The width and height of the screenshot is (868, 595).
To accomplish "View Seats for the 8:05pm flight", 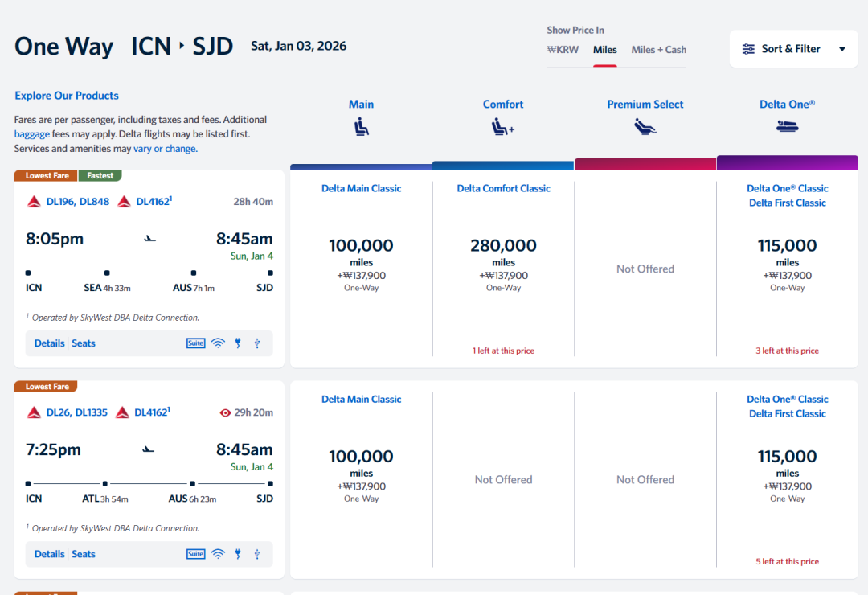I will click(x=84, y=343).
